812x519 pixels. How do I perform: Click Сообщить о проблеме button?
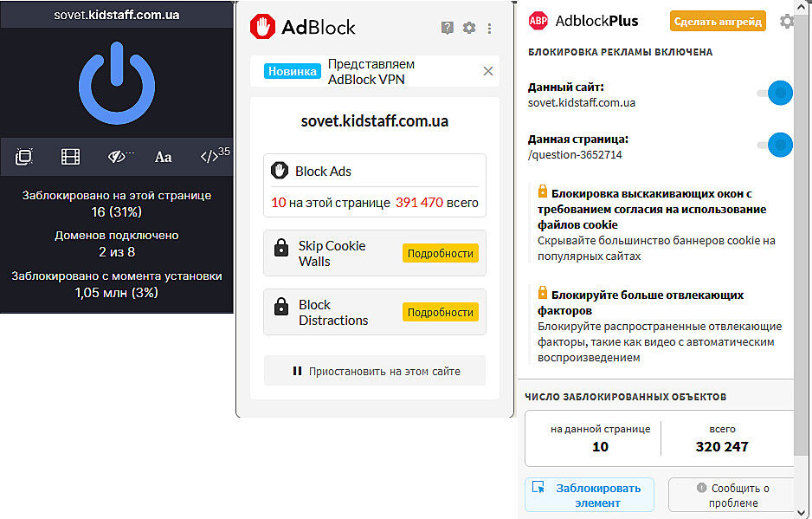(x=731, y=495)
